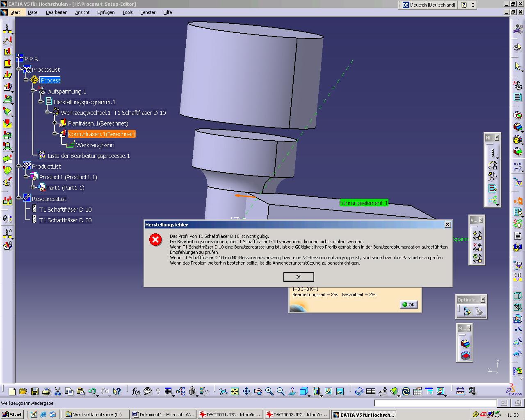The height and width of the screenshot is (420, 525).
Task: Select the Rotate view icon
Action: pyautogui.click(x=258, y=391)
